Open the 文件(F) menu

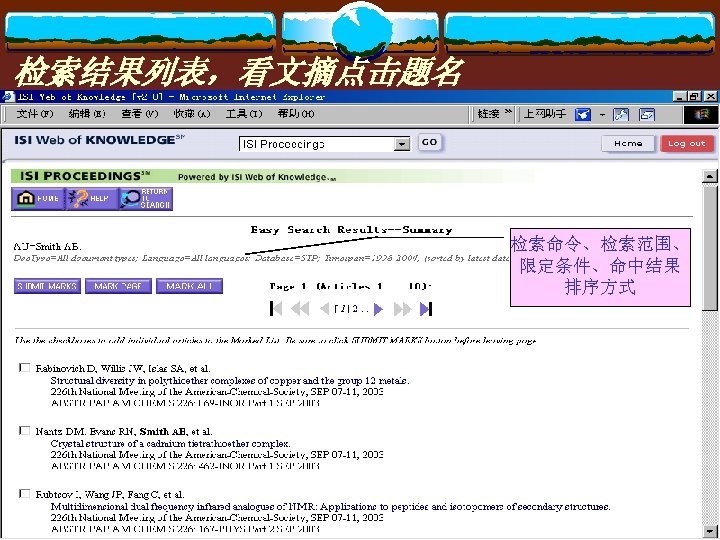click(35, 114)
